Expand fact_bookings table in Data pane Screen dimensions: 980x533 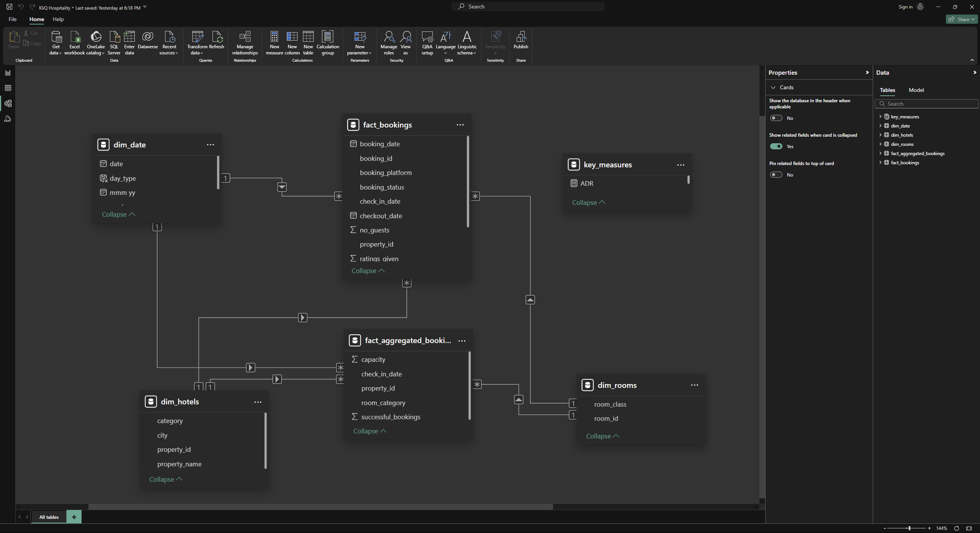(880, 162)
